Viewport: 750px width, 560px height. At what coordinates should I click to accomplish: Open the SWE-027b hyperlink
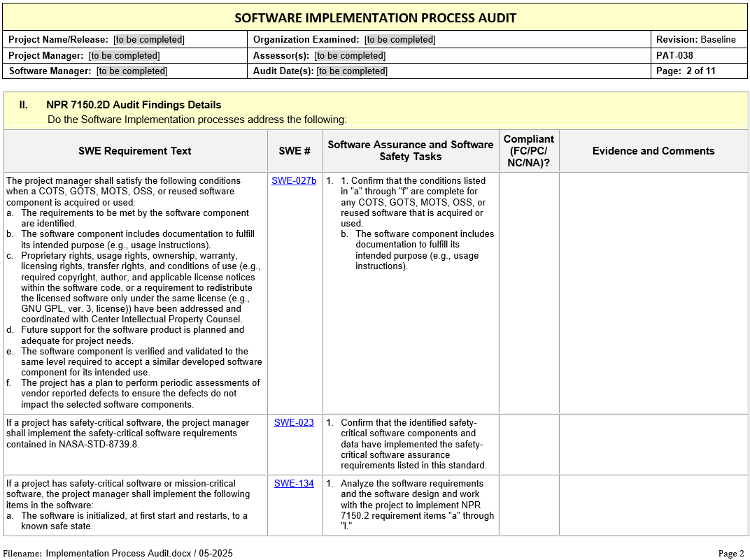click(x=294, y=181)
